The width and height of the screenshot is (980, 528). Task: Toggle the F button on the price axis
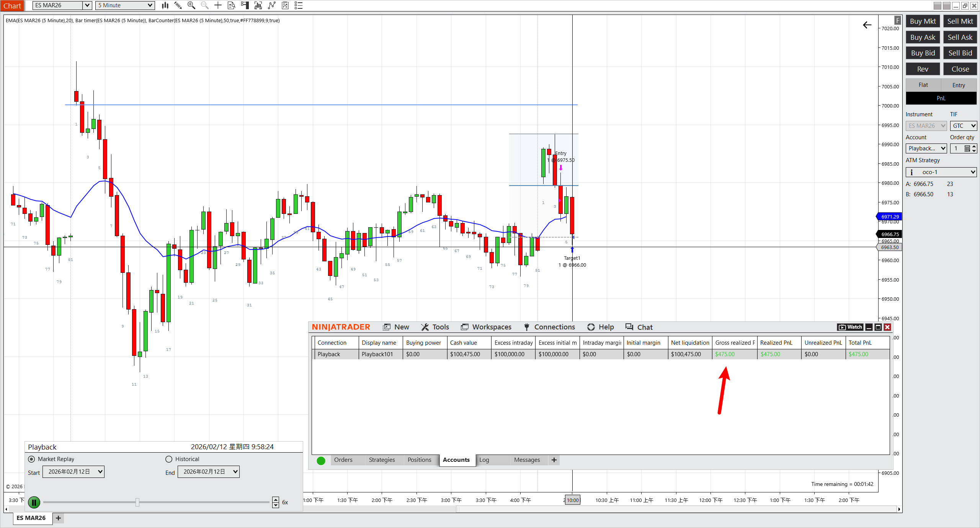click(898, 20)
